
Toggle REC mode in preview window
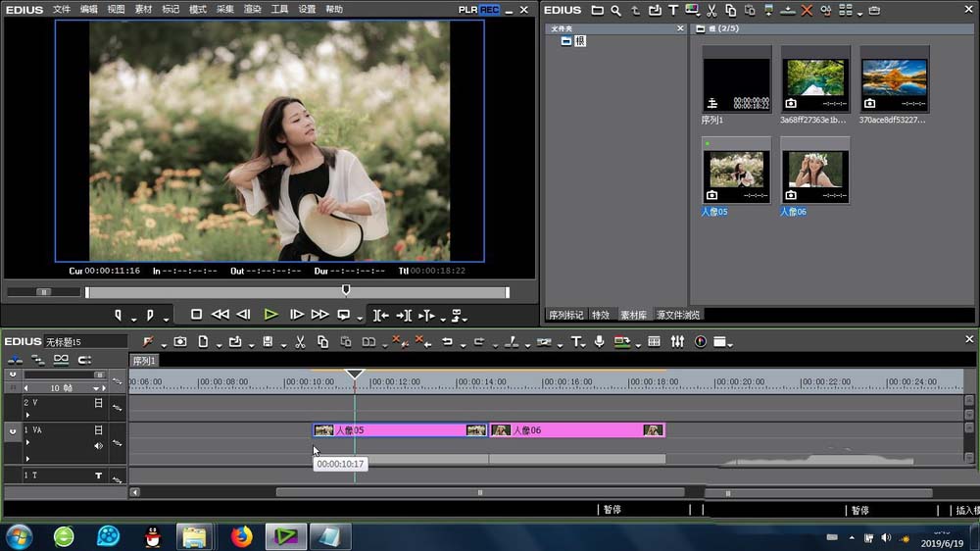coord(489,10)
